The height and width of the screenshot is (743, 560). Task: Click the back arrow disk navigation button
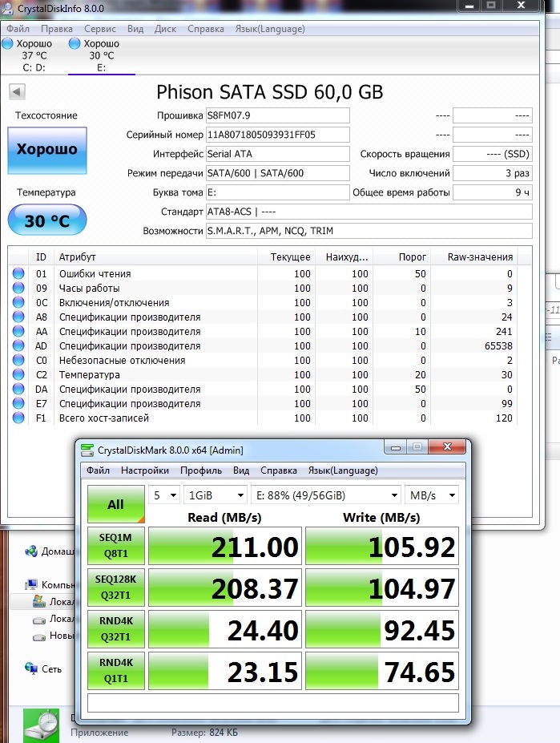(17, 92)
